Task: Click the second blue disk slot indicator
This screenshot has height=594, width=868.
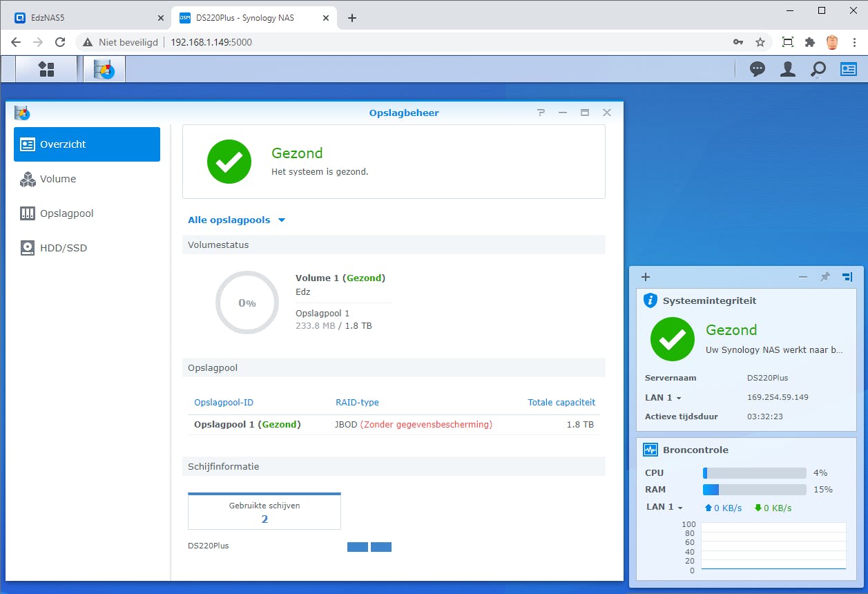Action: tap(381, 547)
